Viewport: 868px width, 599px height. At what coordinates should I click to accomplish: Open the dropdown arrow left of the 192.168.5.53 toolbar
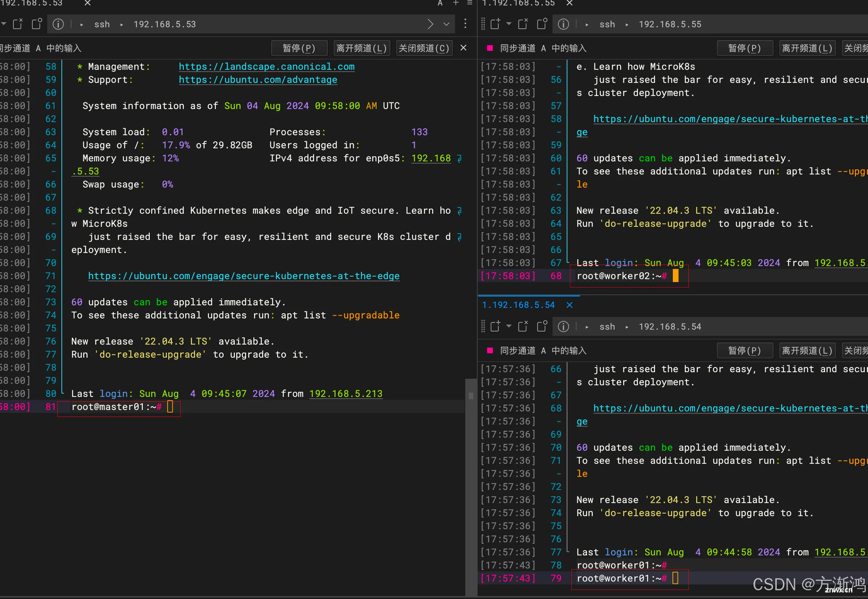[x=3, y=24]
